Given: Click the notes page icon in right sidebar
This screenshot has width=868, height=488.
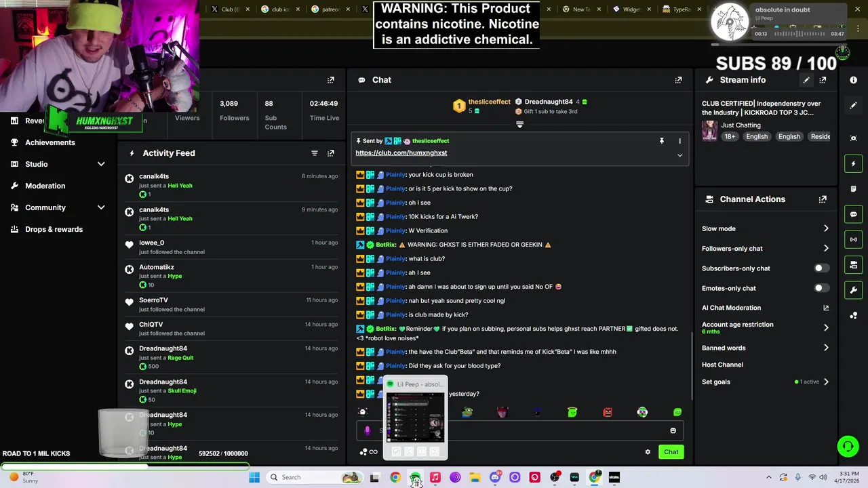Looking at the screenshot, I should coord(854,188).
